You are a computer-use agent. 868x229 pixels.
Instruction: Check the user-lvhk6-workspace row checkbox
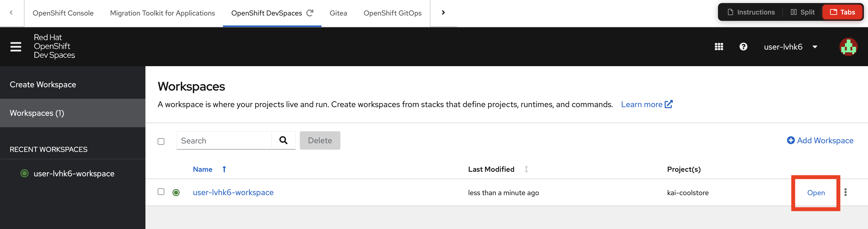point(161,192)
